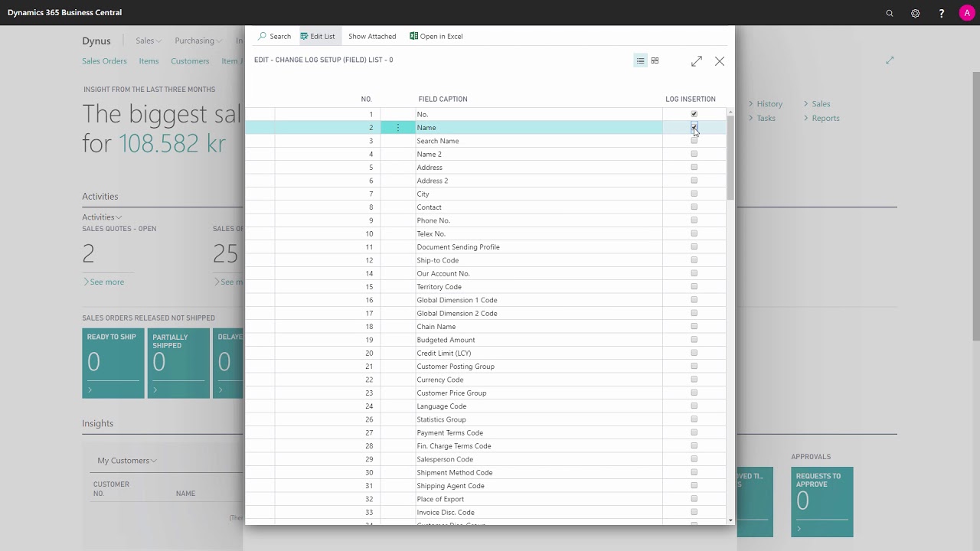This screenshot has height=551, width=980.
Task: Toggle Edit List mode
Action: pos(318,36)
